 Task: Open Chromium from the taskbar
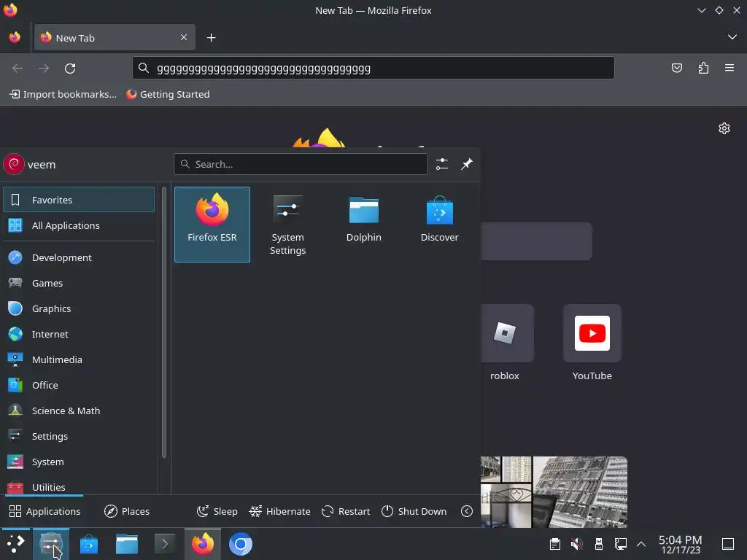241,544
